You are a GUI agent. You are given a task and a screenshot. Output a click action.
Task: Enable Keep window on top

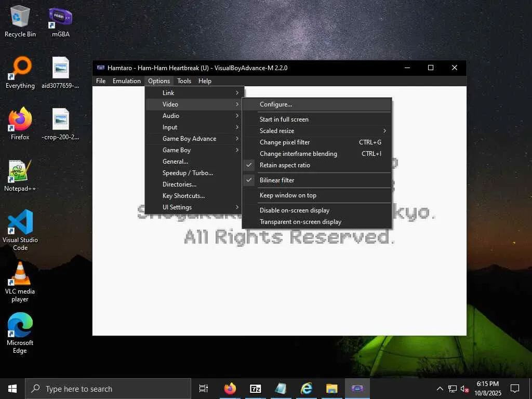pos(317,195)
